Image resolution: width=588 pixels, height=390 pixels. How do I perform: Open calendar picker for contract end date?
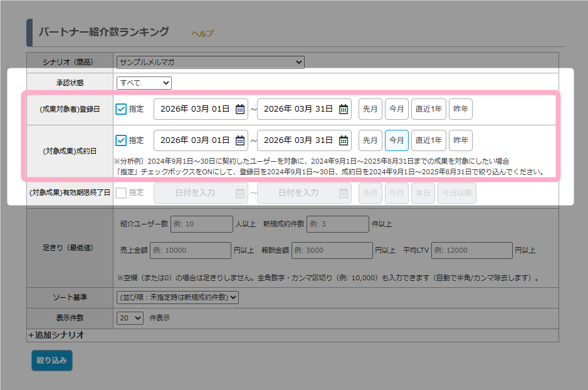pyautogui.click(x=344, y=140)
